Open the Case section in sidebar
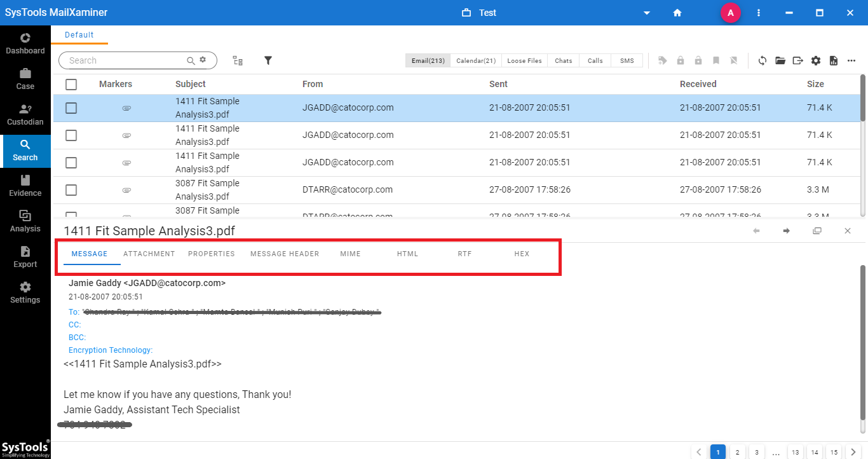The height and width of the screenshot is (459, 868). 25,79
